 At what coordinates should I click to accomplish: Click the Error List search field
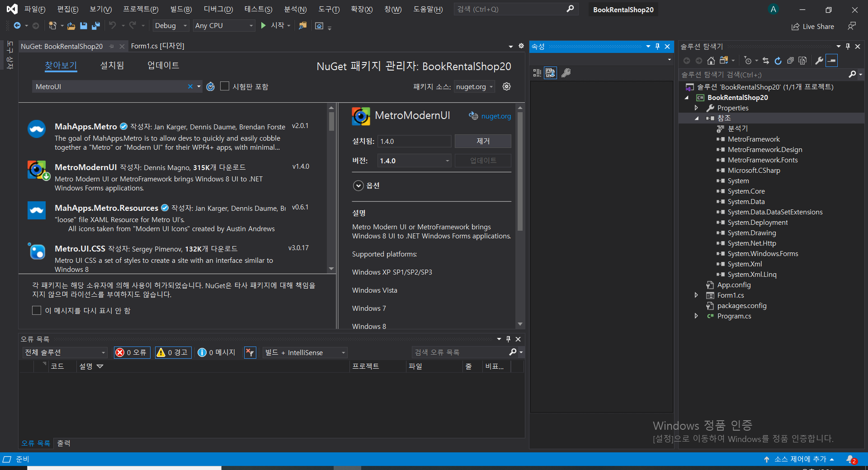click(x=461, y=352)
